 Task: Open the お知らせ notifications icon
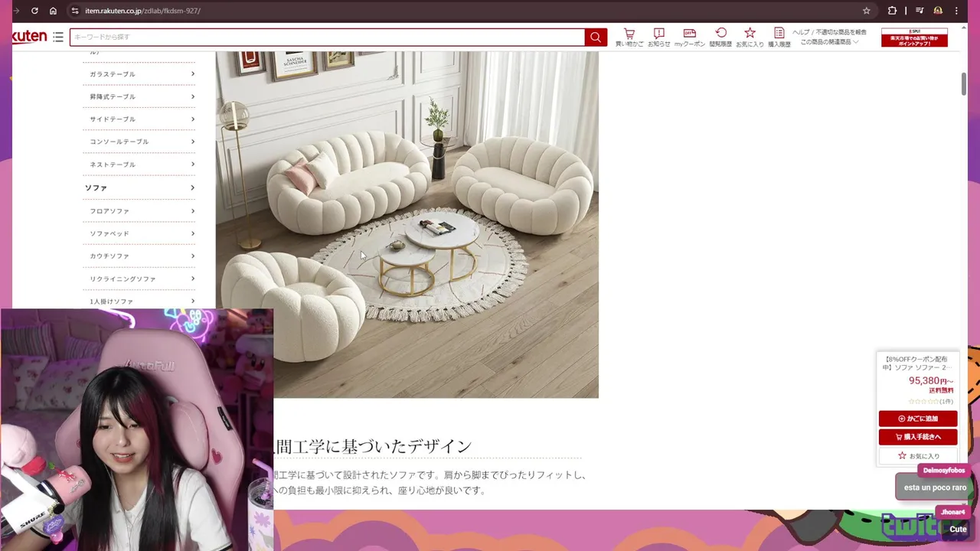[x=658, y=37]
